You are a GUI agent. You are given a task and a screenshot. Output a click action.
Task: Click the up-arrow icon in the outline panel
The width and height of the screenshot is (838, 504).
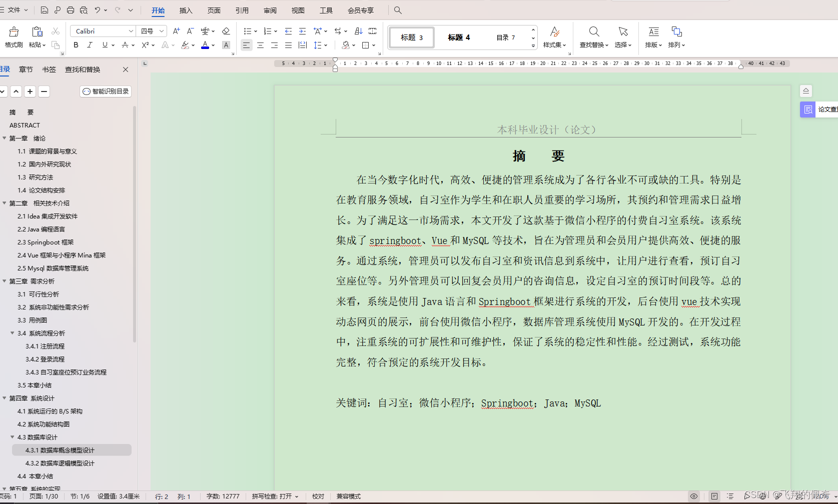point(16,91)
